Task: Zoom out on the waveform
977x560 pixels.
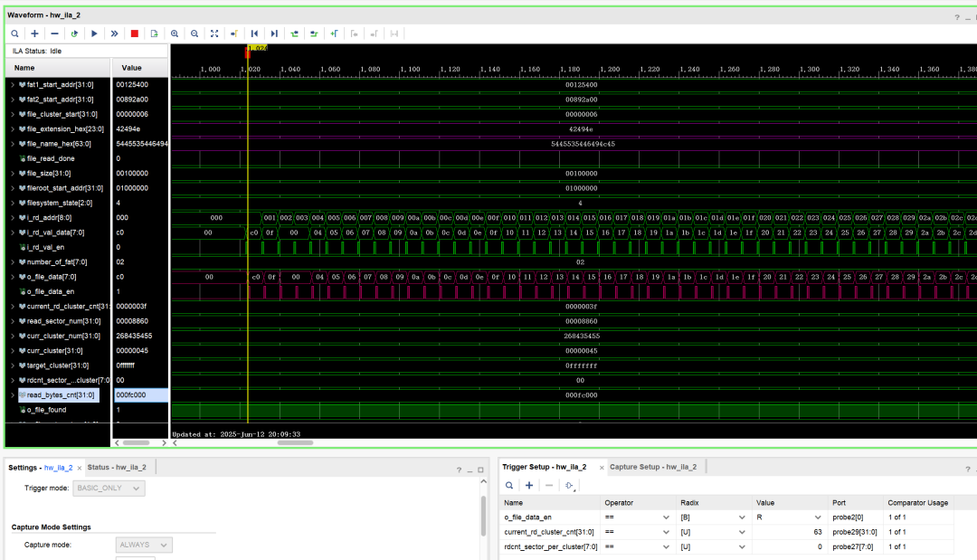Action: [x=194, y=33]
